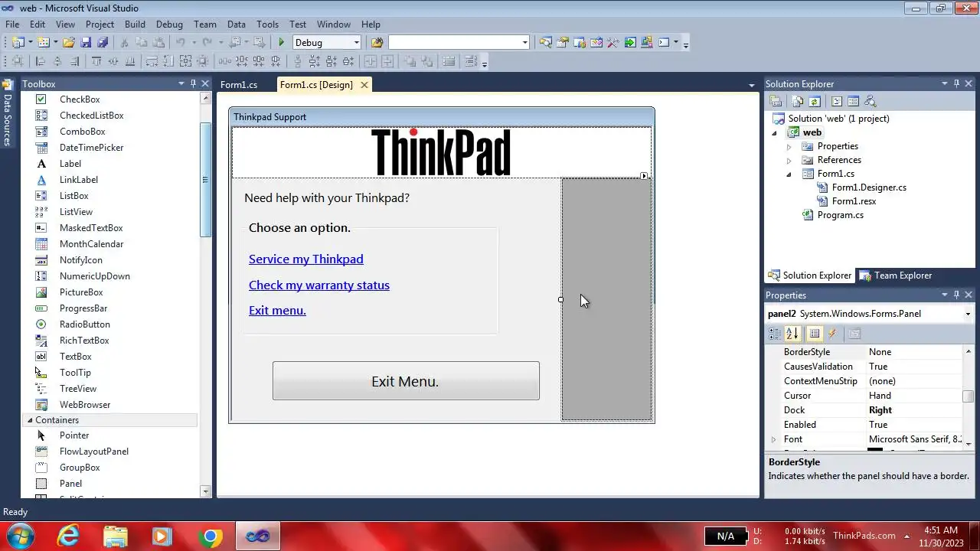The width and height of the screenshot is (980, 551).
Task: Open the Windows Start menu orb
Action: coord(21,536)
